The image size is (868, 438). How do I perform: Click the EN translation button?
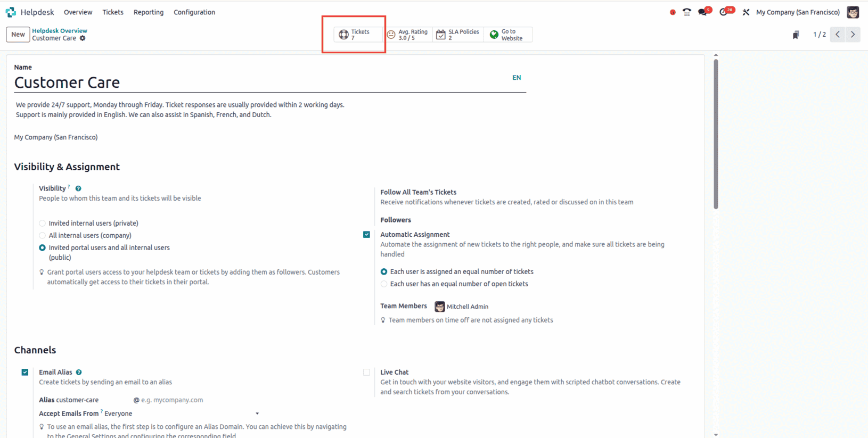tap(517, 78)
